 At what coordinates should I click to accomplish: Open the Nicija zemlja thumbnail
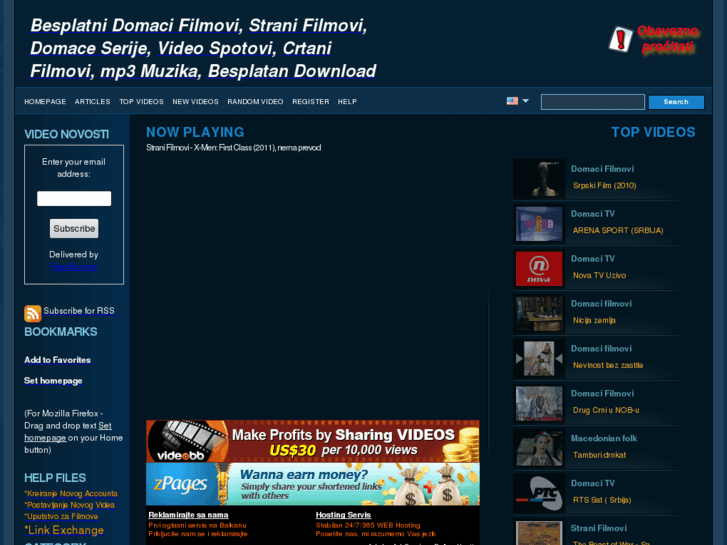pyautogui.click(x=539, y=314)
